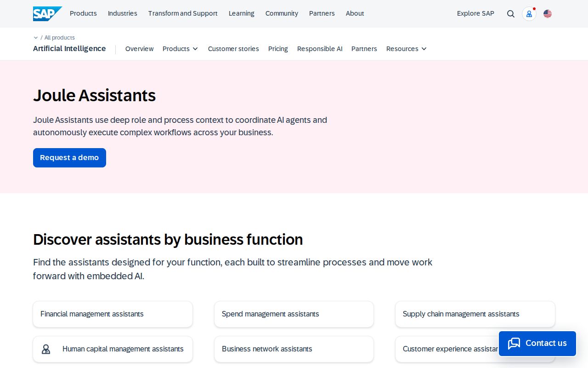588x368 pixels.
Task: Open the Products top menu
Action: pos(83,13)
